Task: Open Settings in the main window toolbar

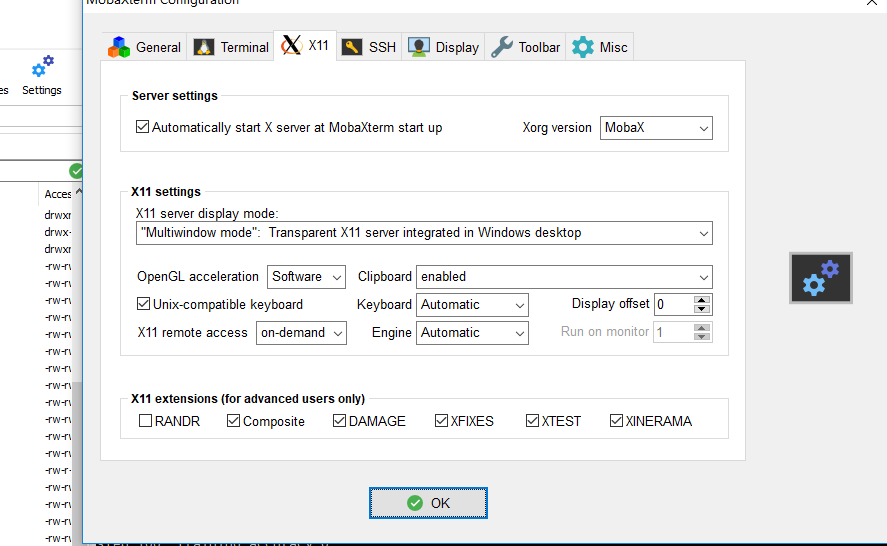Action: point(42,76)
